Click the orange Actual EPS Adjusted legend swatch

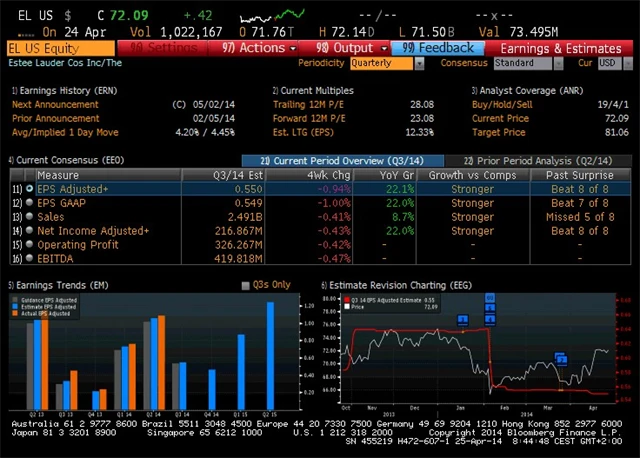tap(15, 313)
